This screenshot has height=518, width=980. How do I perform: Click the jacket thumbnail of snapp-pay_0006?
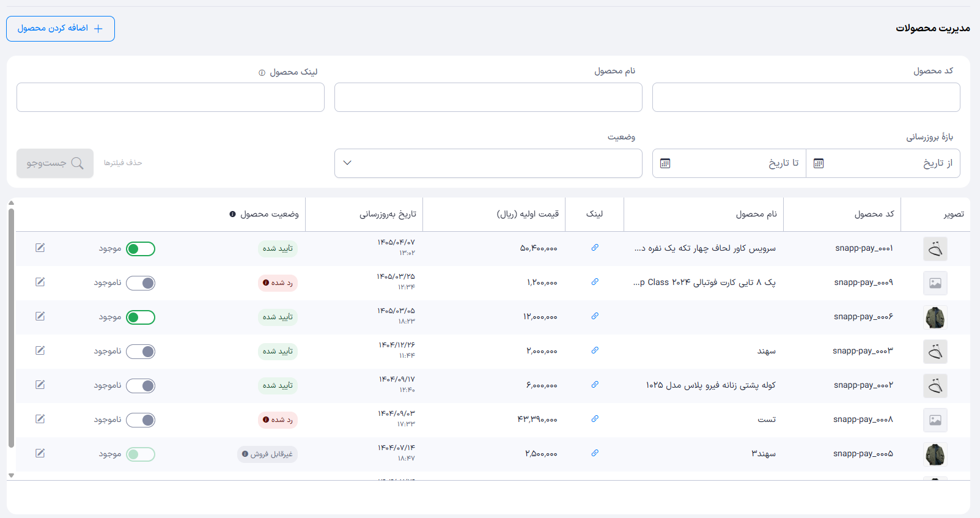935,317
